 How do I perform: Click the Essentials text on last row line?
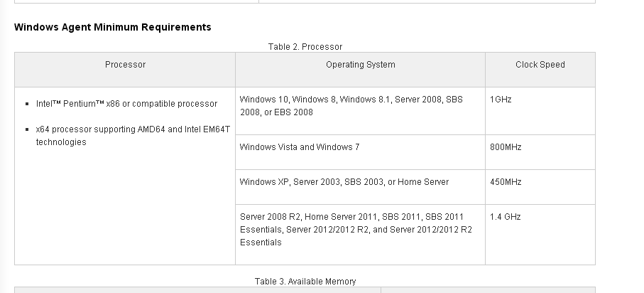click(x=261, y=243)
